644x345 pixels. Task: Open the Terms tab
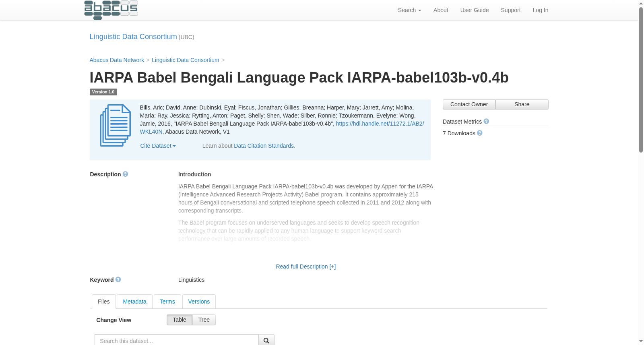pos(167,302)
